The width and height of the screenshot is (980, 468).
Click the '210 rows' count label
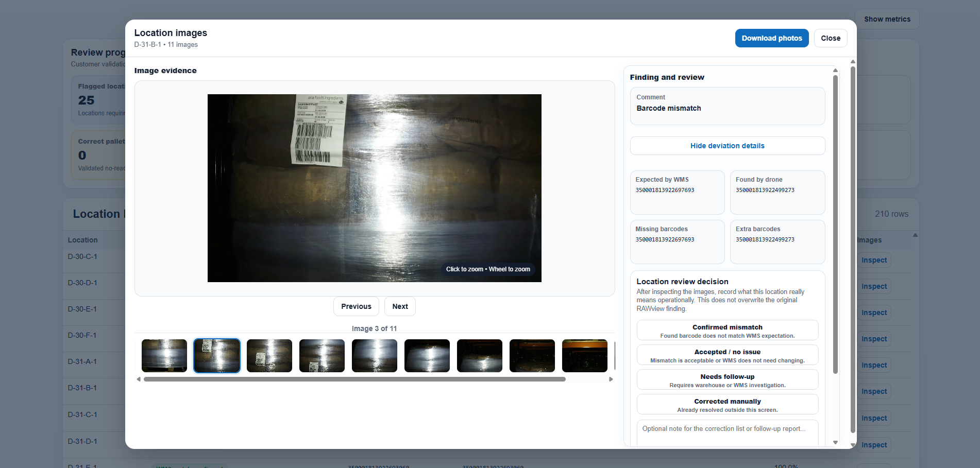click(x=891, y=214)
